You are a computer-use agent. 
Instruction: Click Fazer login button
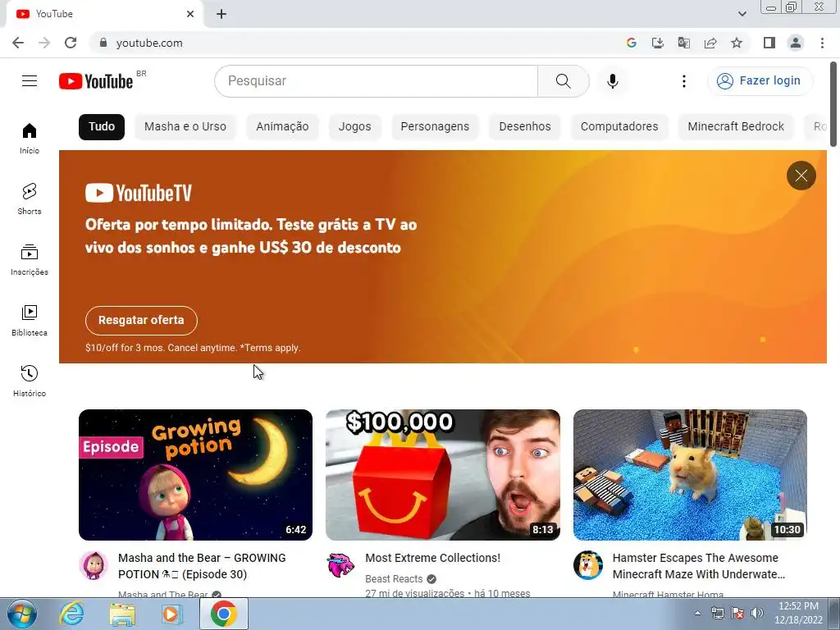(x=760, y=81)
